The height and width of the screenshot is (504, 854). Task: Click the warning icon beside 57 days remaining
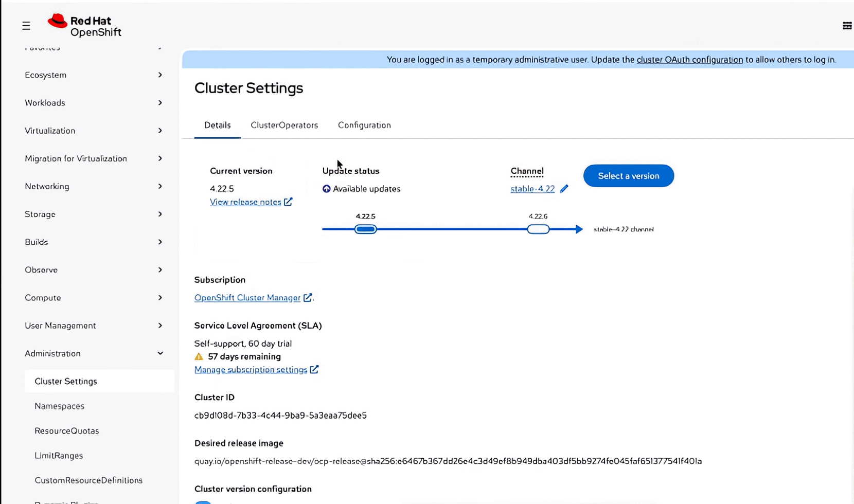tap(199, 356)
